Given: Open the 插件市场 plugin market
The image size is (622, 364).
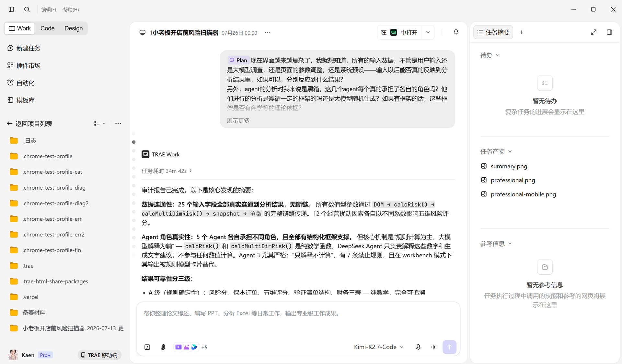Looking at the screenshot, I should point(24,66).
